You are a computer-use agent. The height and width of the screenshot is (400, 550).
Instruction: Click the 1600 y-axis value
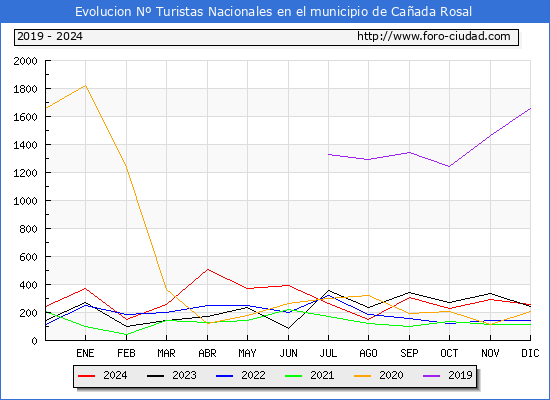tap(25, 117)
